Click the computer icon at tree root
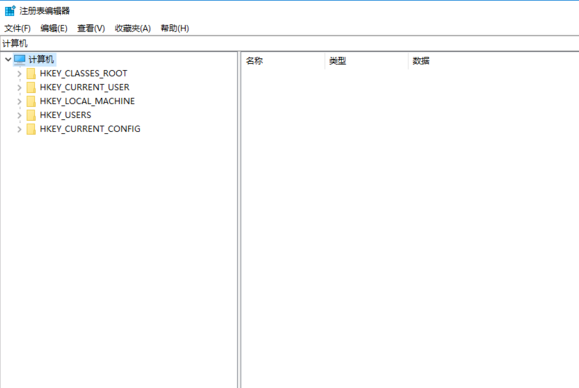 coord(20,59)
